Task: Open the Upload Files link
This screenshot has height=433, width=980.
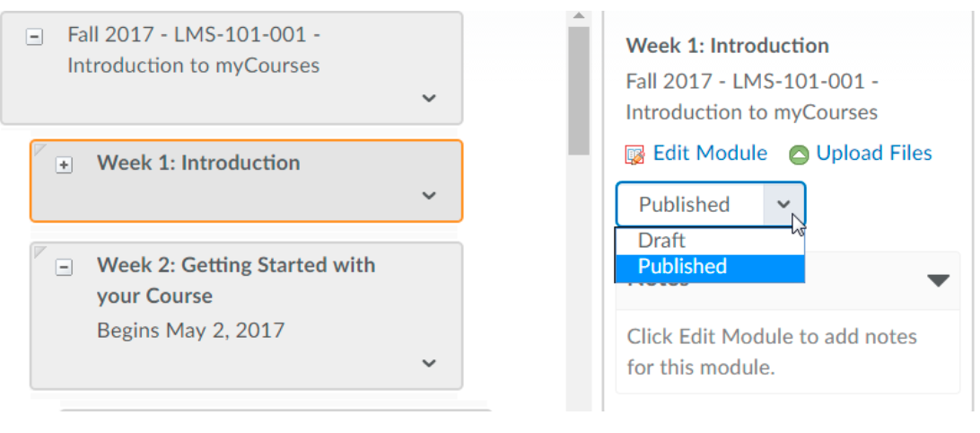Action: (x=873, y=154)
